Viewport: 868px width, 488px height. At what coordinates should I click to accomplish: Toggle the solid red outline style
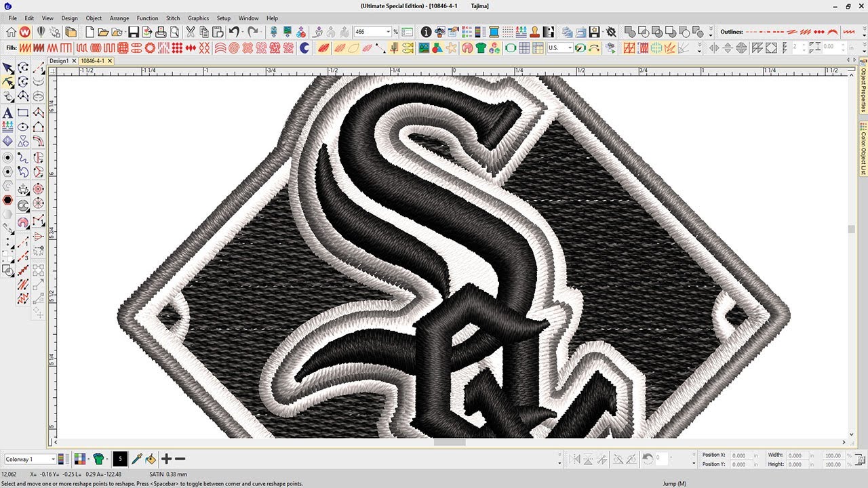click(x=833, y=32)
